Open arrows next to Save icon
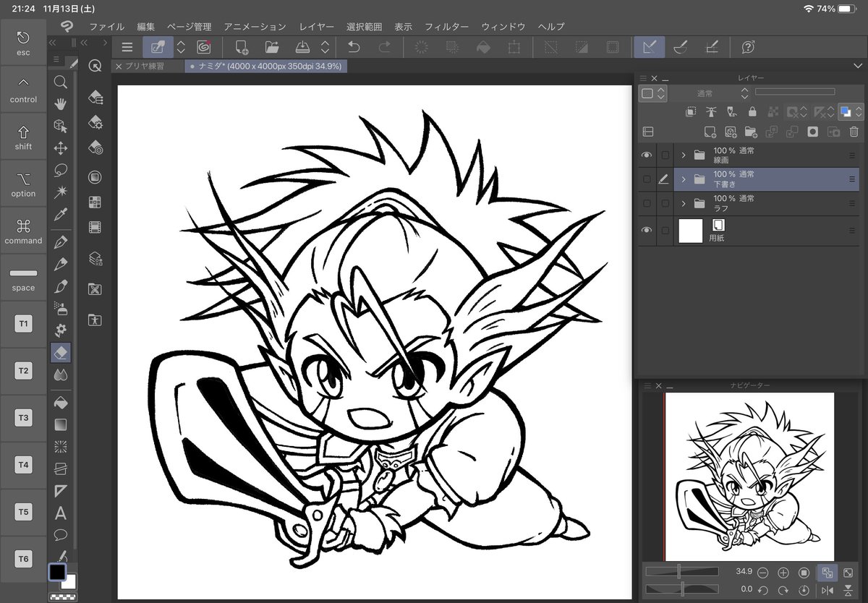The image size is (868, 603). [x=325, y=48]
